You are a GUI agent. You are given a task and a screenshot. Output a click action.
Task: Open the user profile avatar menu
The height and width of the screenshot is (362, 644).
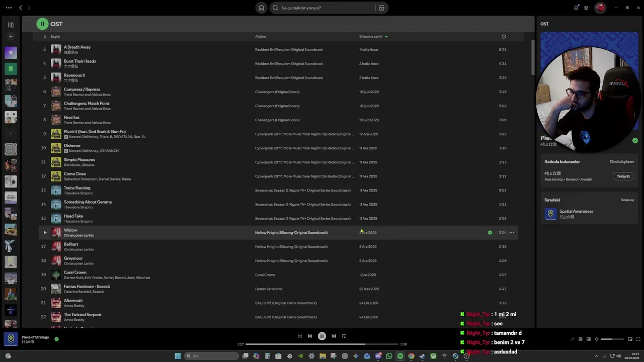[600, 8]
